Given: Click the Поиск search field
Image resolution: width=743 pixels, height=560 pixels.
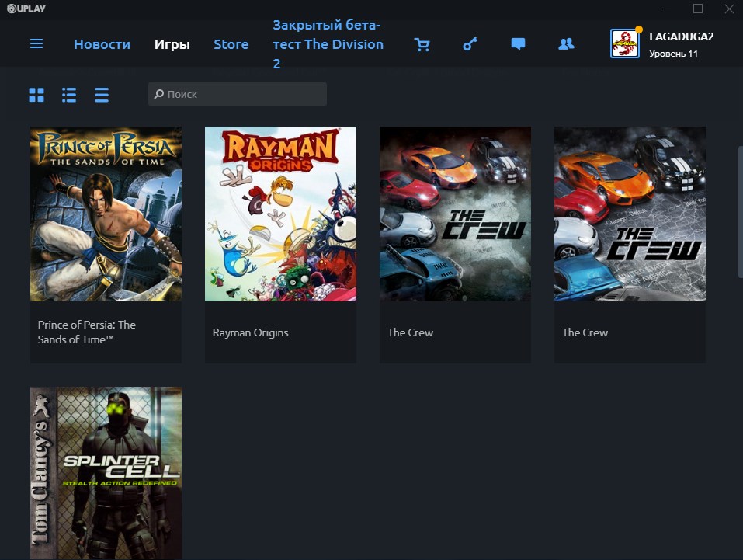Looking at the screenshot, I should 238,94.
